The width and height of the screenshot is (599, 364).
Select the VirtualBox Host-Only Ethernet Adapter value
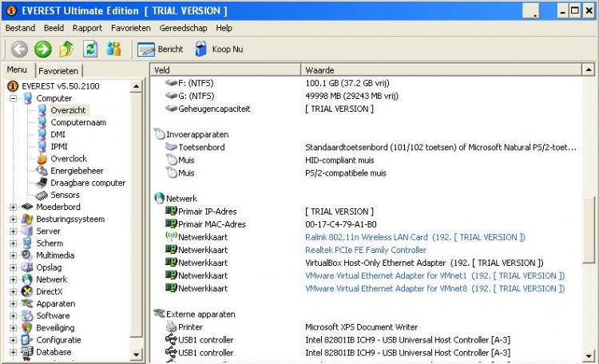pyautogui.click(x=424, y=263)
